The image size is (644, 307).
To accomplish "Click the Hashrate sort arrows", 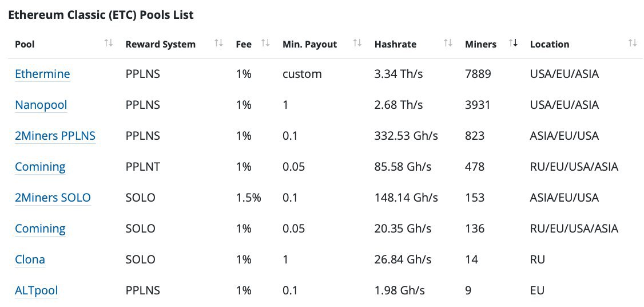I will click(448, 43).
